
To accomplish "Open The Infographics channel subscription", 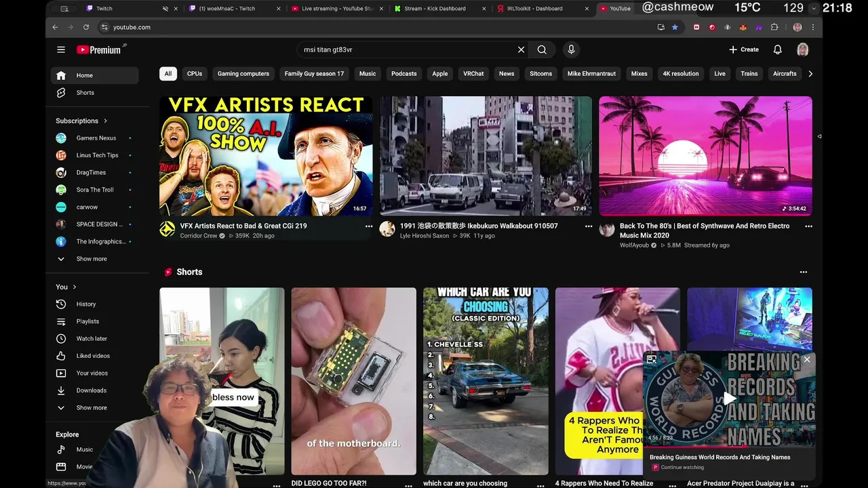I will click(x=94, y=241).
